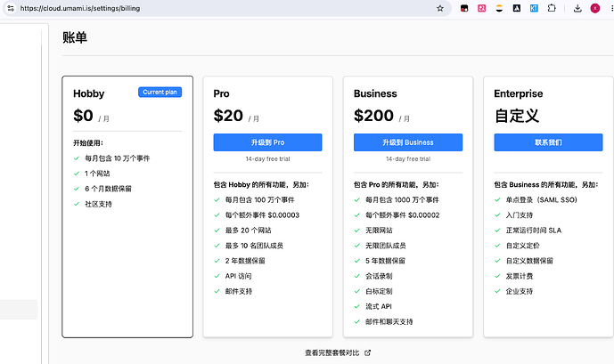Click the 流式 API feature
The height and width of the screenshot is (364, 614).
click(378, 306)
